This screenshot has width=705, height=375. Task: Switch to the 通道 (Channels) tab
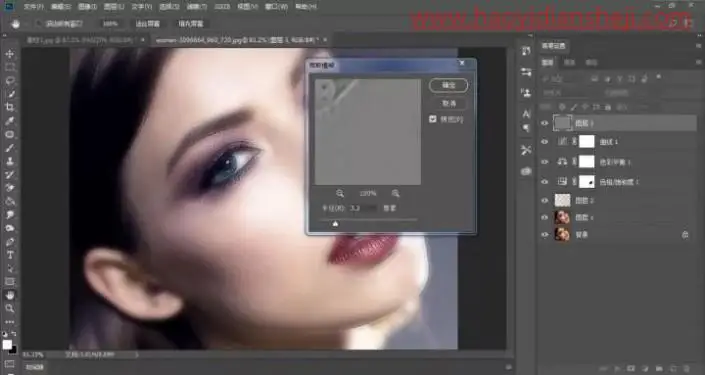pos(570,62)
